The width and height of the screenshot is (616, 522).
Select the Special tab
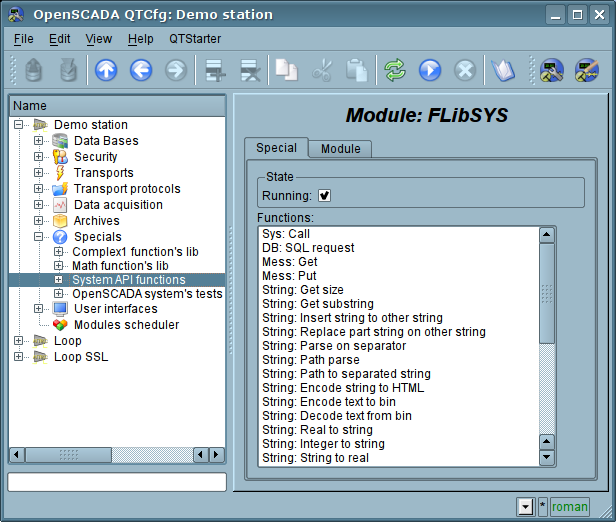[276, 148]
